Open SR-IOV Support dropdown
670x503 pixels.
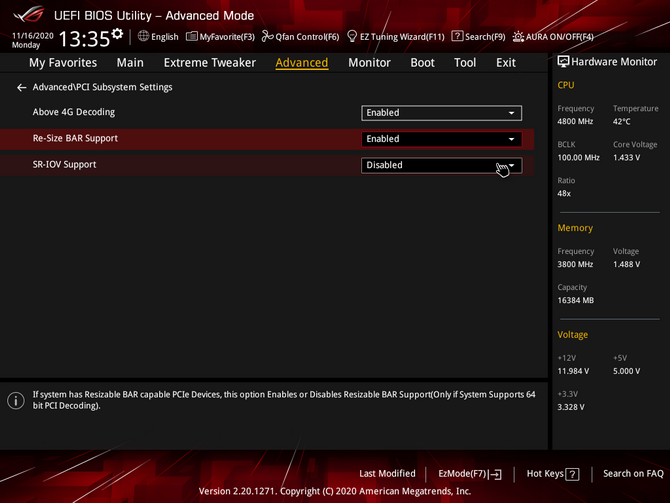(x=441, y=165)
